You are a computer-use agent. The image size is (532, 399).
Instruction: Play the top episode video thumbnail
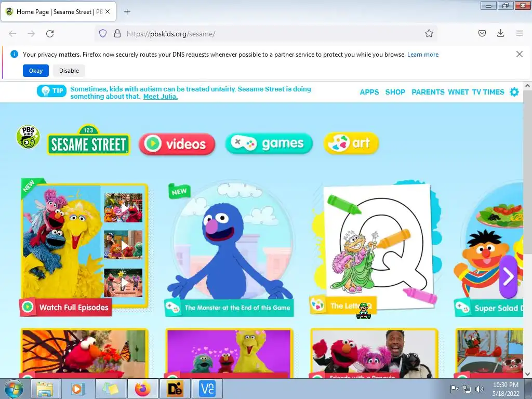(124, 208)
